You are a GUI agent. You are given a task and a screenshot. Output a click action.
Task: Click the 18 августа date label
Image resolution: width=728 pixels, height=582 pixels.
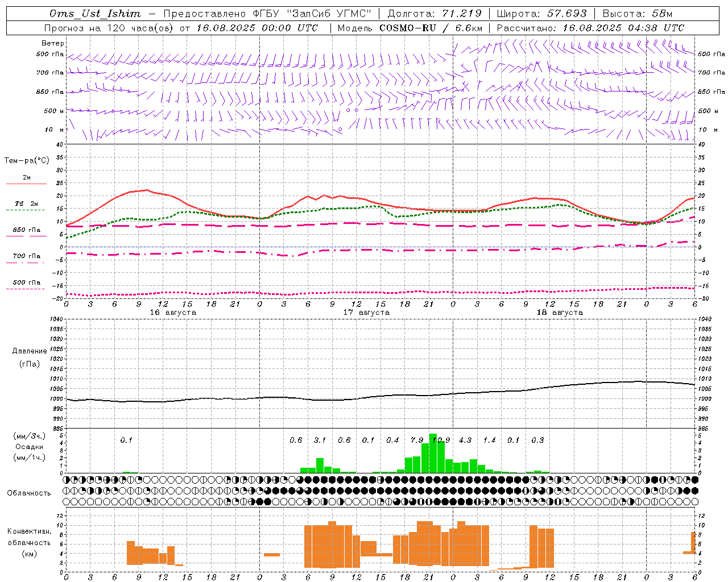pos(560,313)
